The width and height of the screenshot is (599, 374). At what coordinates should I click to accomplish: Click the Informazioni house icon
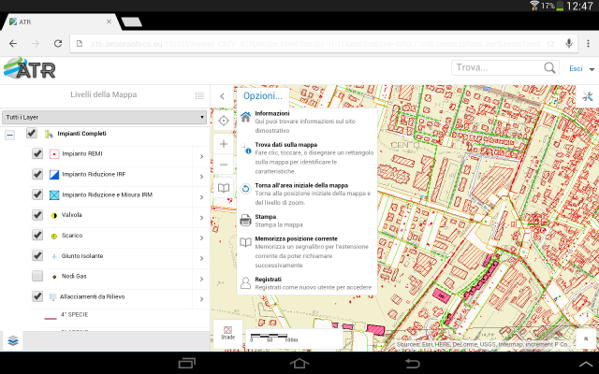click(246, 117)
